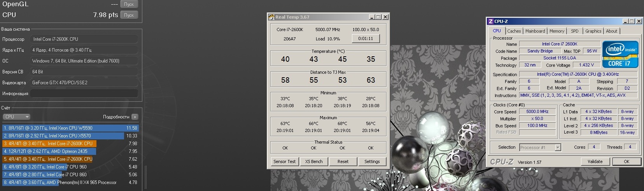Reset Real Temp min/max values
Viewport: 644px width, 191px height.
(343, 161)
